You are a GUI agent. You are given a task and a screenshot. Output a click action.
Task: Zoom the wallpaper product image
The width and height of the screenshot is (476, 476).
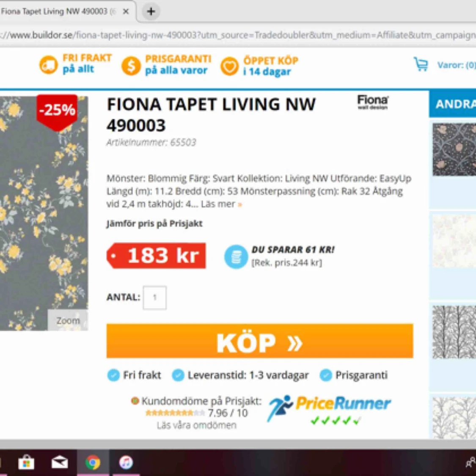(x=68, y=320)
